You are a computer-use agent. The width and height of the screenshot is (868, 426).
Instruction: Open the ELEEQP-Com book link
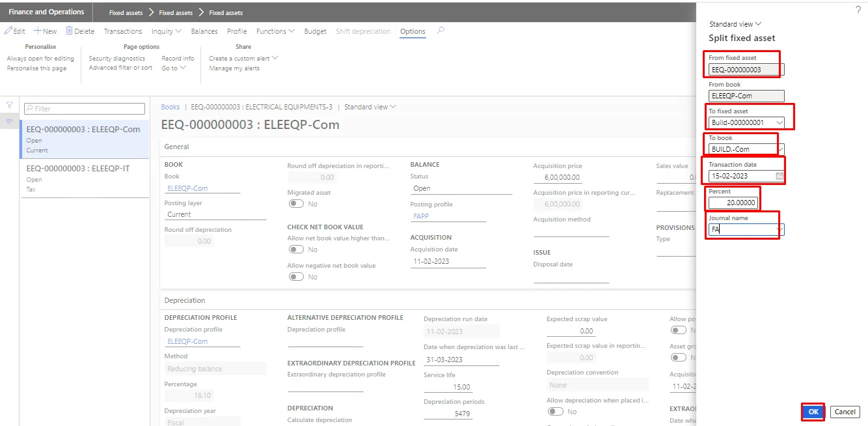coord(187,188)
